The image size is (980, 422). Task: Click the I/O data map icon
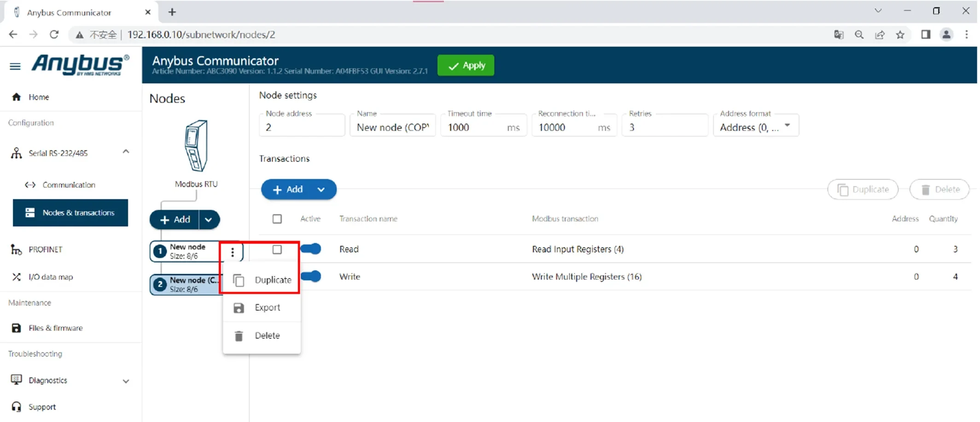coord(17,277)
